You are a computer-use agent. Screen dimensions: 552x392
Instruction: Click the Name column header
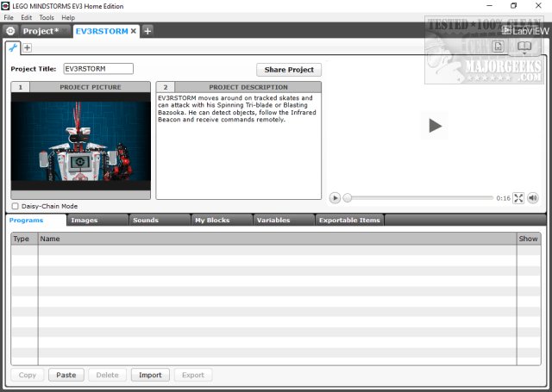(277, 239)
